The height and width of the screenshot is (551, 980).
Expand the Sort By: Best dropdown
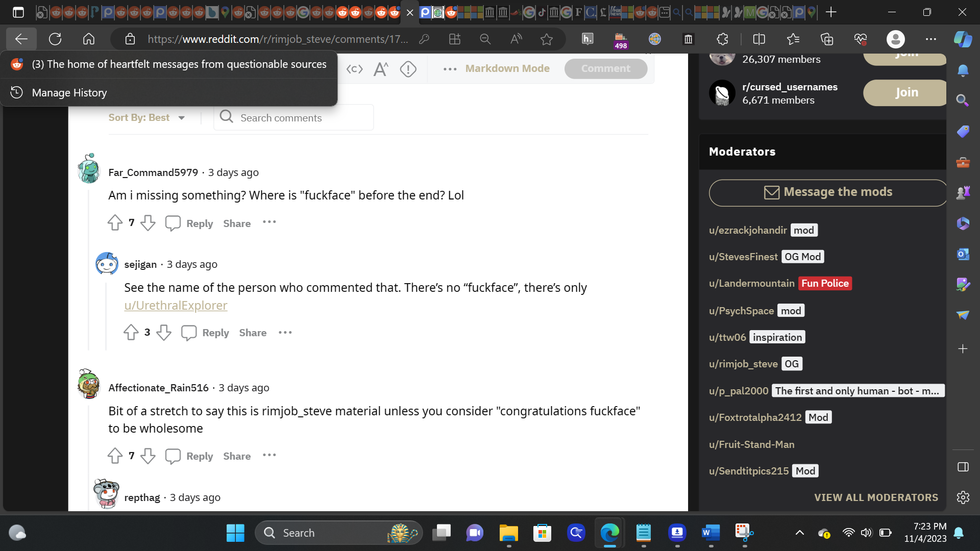pyautogui.click(x=146, y=118)
